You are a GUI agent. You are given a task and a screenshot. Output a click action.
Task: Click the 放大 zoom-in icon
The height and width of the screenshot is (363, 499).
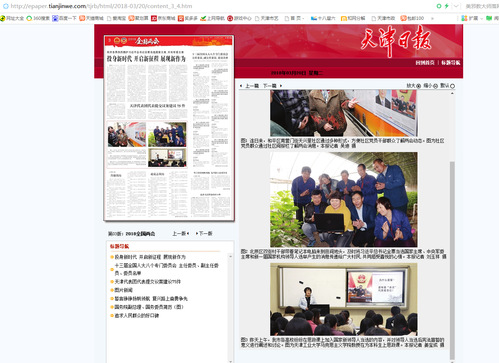(418, 86)
